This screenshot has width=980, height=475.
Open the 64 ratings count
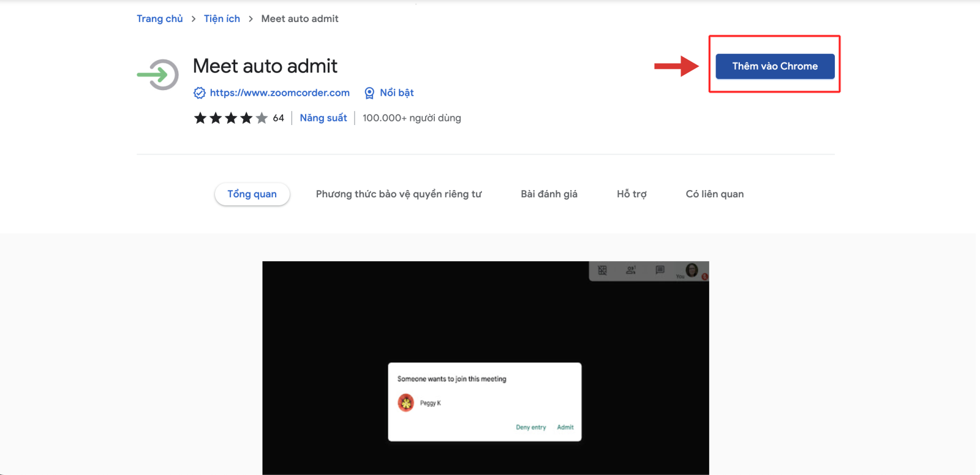279,118
